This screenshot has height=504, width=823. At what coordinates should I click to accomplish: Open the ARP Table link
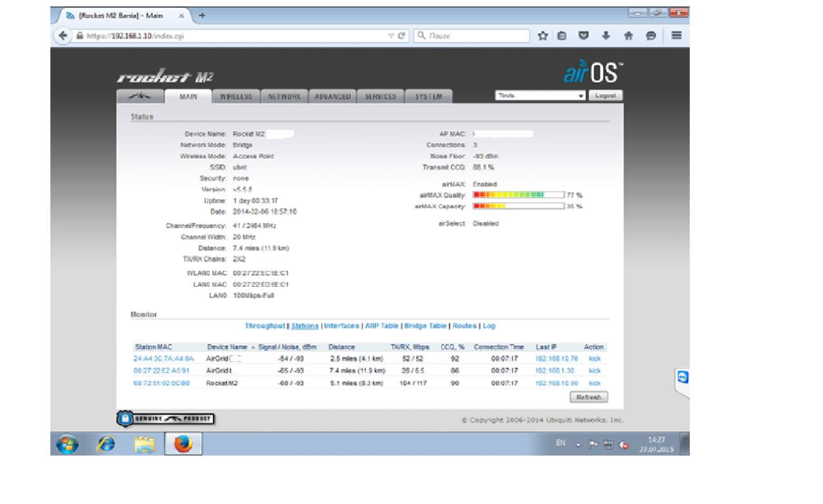[x=382, y=326]
